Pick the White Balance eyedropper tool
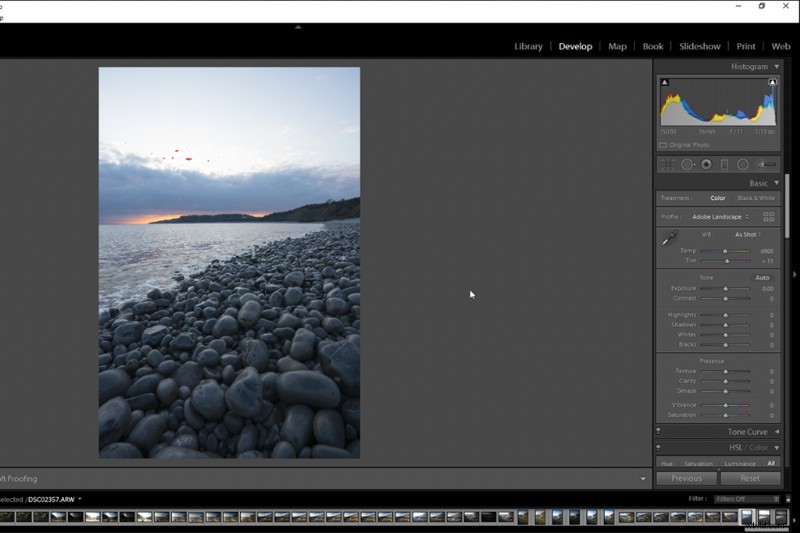This screenshot has height=533, width=800. [669, 238]
